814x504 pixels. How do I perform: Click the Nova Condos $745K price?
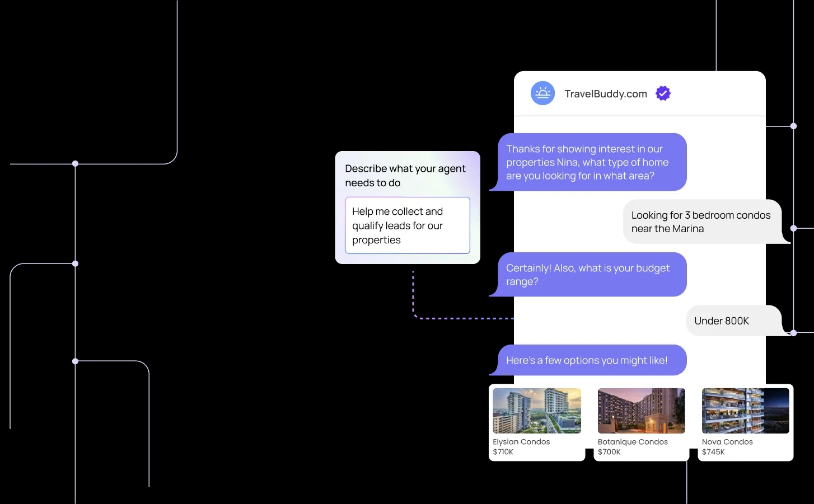pos(713,452)
